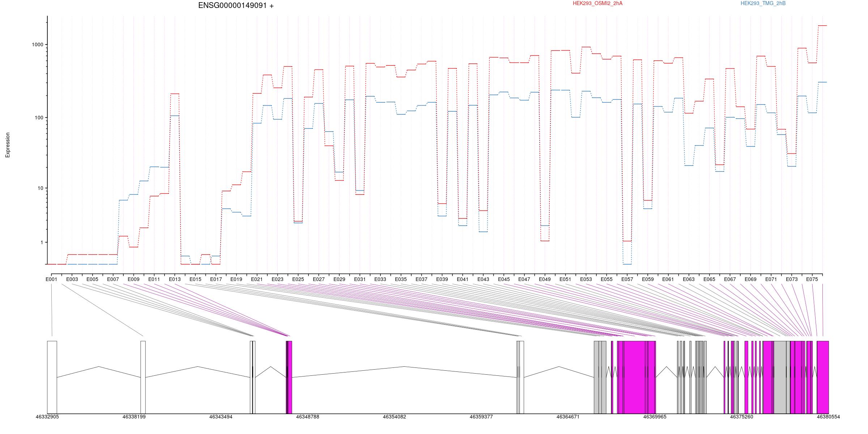Click exon label E033
Screen dimensions: 868x434
tap(380, 279)
